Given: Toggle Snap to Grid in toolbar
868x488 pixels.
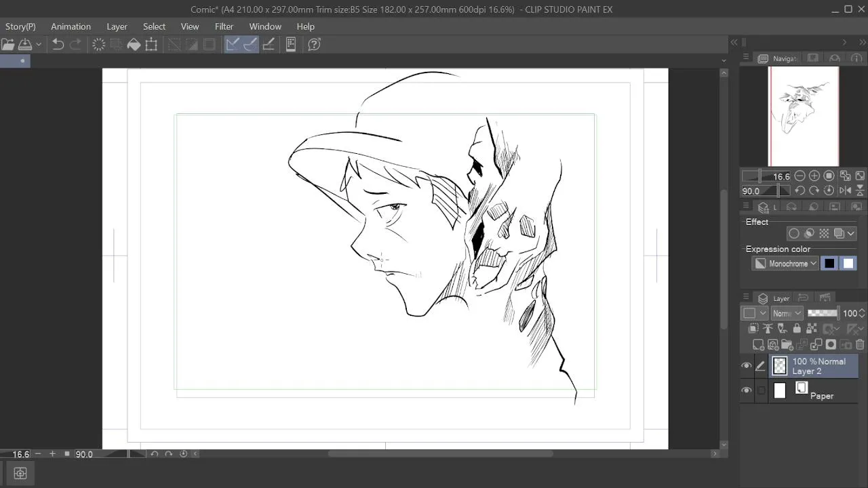Looking at the screenshot, I should click(x=268, y=45).
